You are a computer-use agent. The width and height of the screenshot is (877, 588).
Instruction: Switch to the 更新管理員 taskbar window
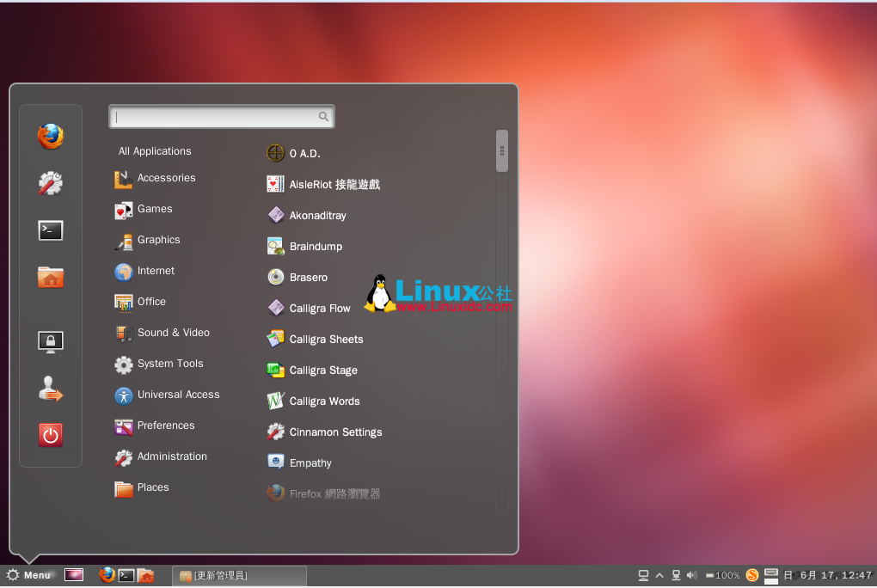pos(239,576)
